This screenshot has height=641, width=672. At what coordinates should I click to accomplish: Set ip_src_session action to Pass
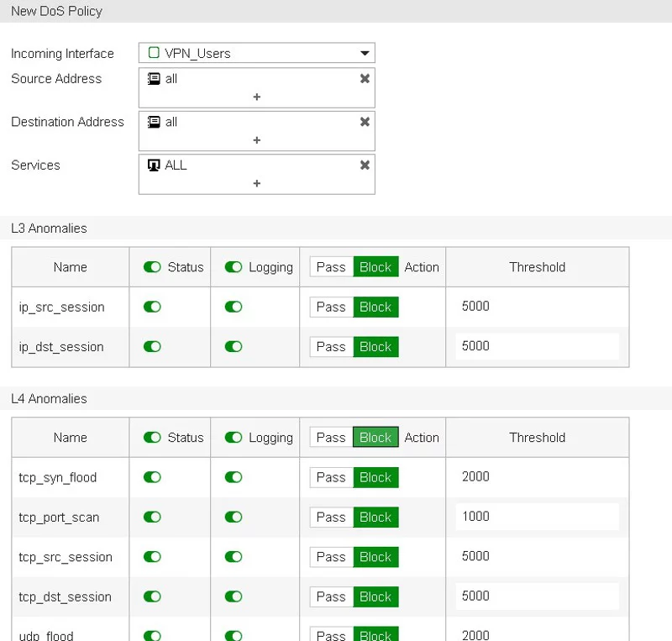pos(331,307)
